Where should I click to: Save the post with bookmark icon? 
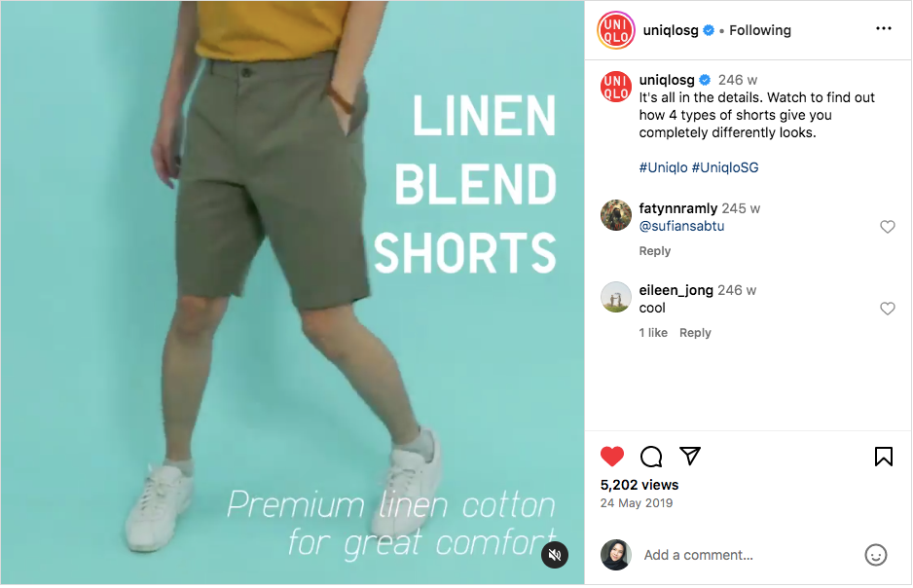[x=883, y=457]
